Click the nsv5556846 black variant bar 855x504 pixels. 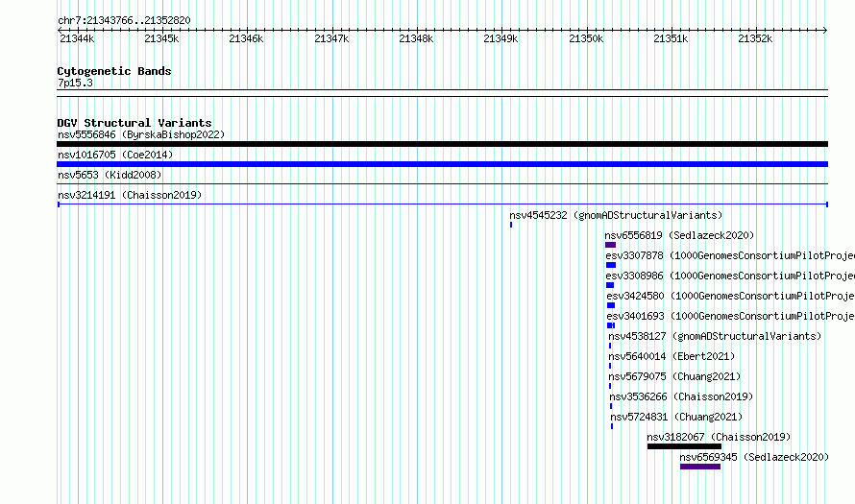pyautogui.click(x=442, y=144)
